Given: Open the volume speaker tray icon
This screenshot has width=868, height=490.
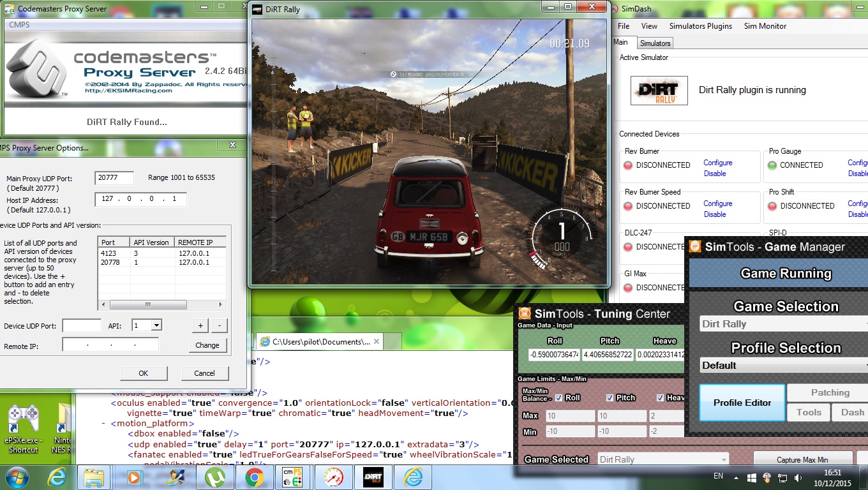Looking at the screenshot, I should [x=798, y=477].
